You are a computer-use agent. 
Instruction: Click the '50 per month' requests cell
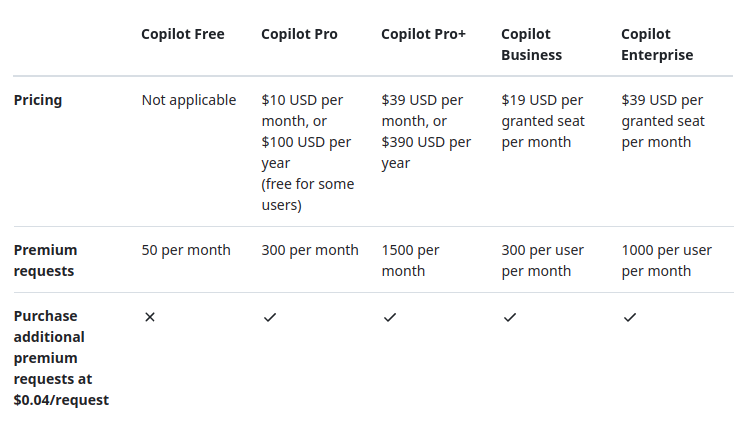click(x=186, y=250)
